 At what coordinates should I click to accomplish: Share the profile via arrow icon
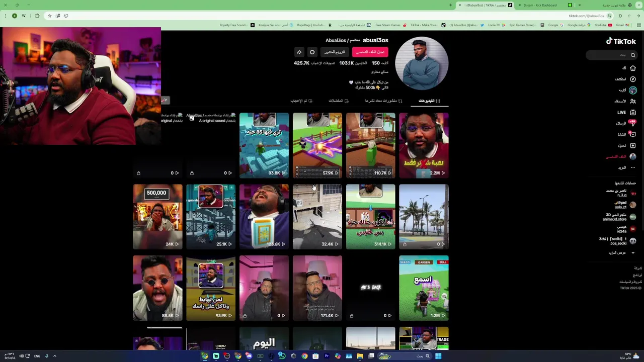point(299,52)
